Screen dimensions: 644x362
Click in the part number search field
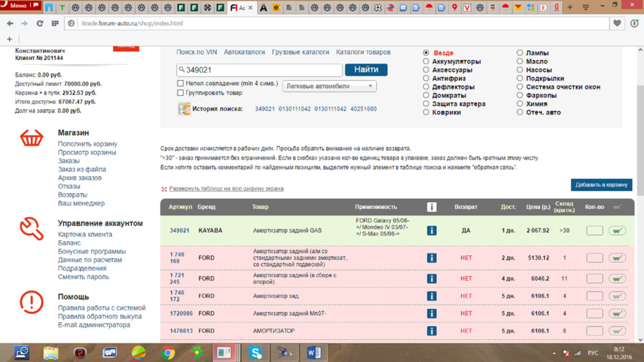tap(259, 70)
